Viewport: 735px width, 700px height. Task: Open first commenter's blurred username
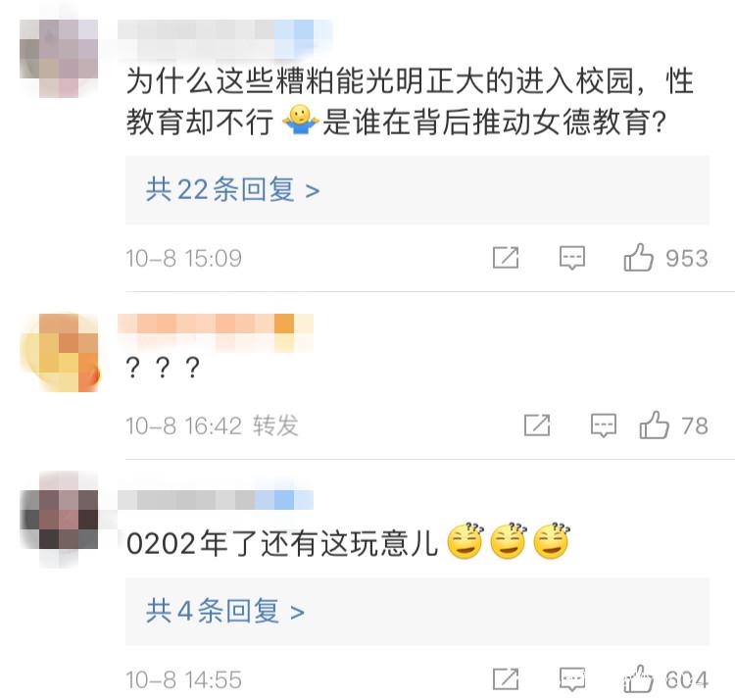(x=225, y=39)
